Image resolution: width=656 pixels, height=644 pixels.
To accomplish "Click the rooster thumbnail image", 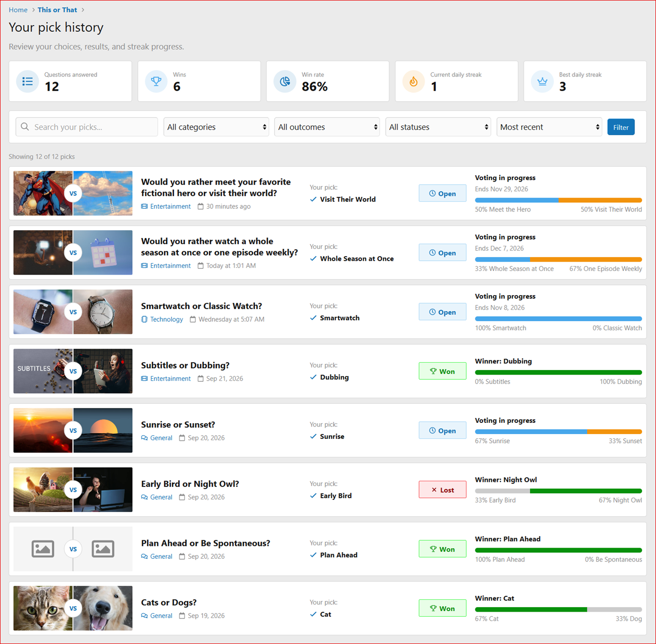I will 43,490.
